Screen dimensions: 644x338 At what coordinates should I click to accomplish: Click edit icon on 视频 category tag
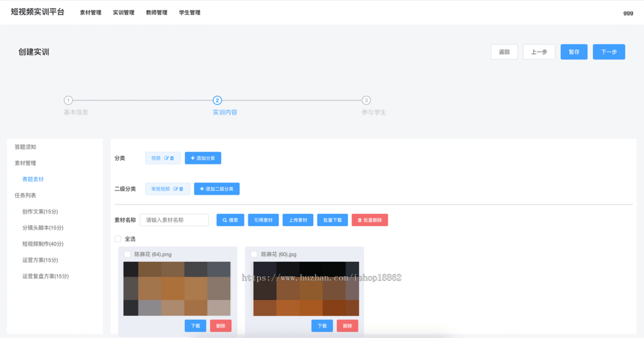click(x=166, y=159)
